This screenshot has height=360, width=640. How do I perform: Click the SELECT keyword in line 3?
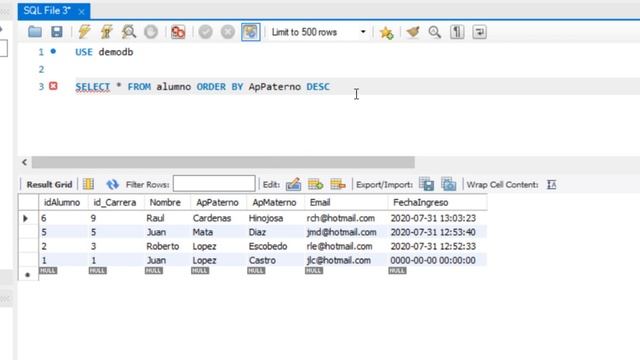click(93, 87)
